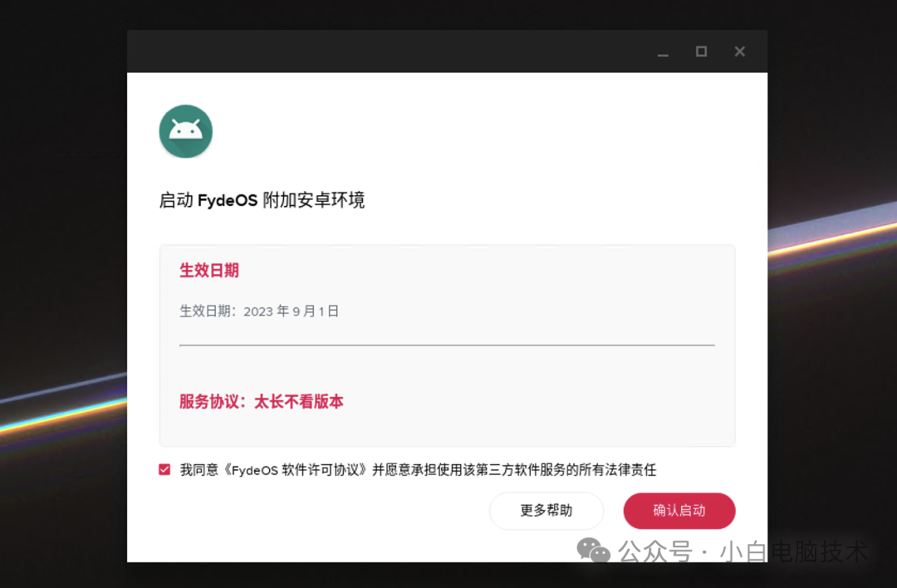The image size is (897, 588).
Task: Click the 更多帮助 button
Action: (x=547, y=510)
